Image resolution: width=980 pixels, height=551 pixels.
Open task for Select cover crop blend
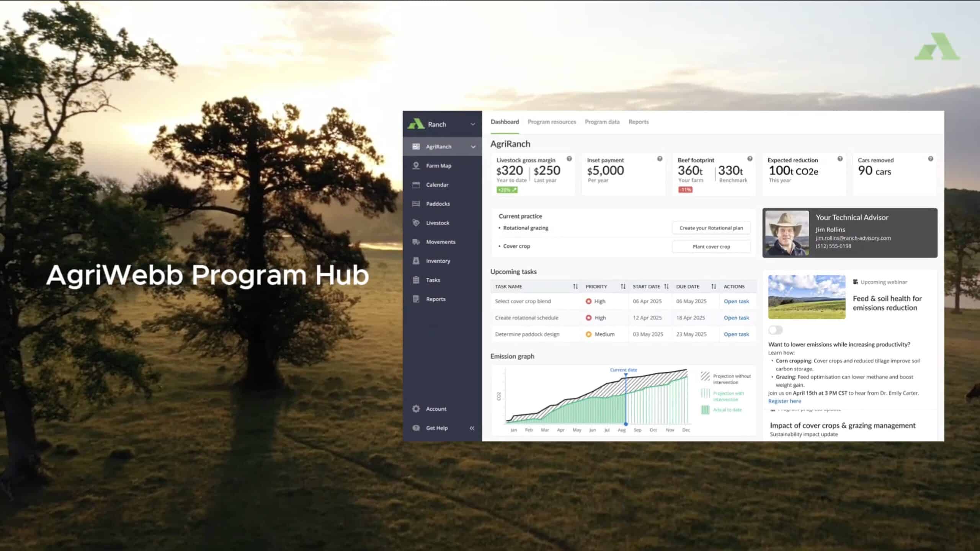pos(736,301)
